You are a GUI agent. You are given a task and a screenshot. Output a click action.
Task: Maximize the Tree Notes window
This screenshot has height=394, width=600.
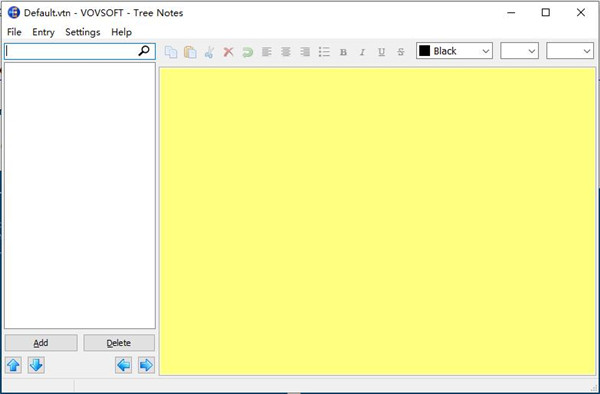point(546,13)
